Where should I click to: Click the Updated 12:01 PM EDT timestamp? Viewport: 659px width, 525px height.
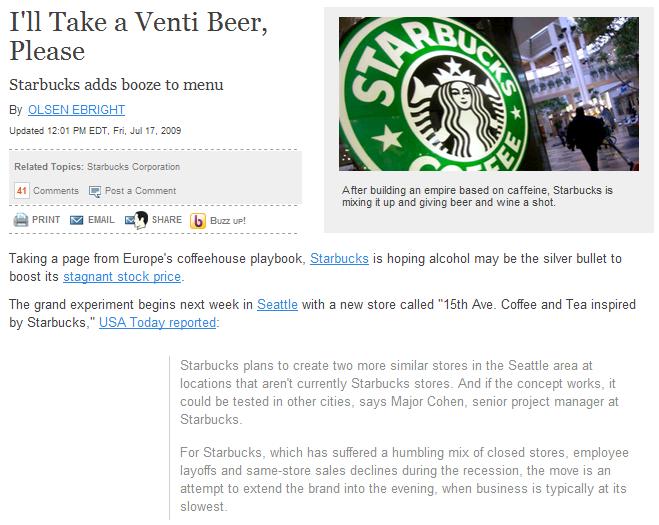tap(95, 131)
